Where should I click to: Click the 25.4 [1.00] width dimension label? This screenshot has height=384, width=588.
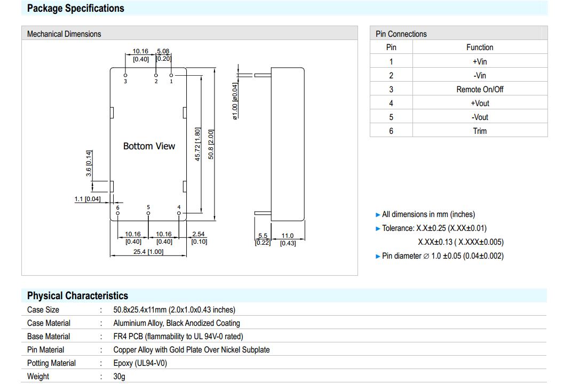(148, 252)
